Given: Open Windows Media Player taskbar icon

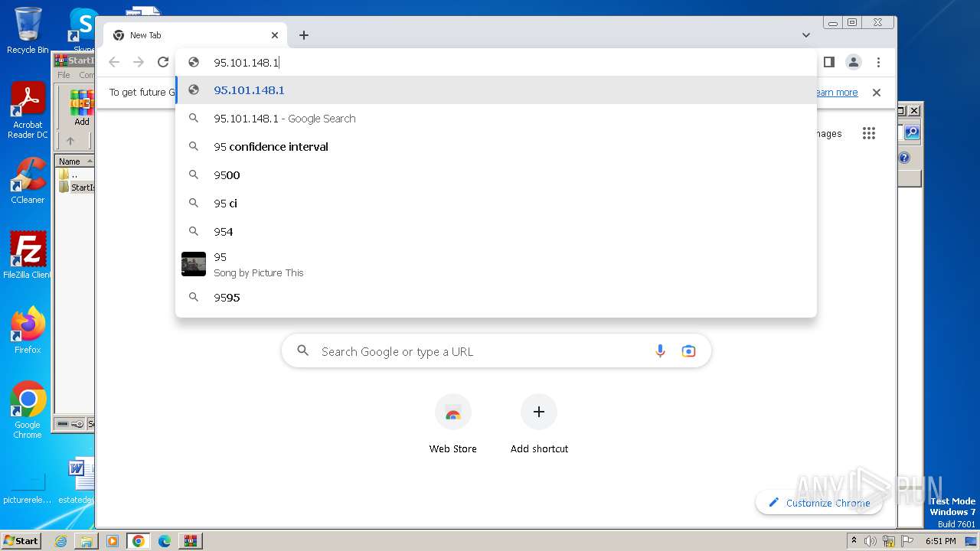Looking at the screenshot, I should pyautogui.click(x=113, y=541).
